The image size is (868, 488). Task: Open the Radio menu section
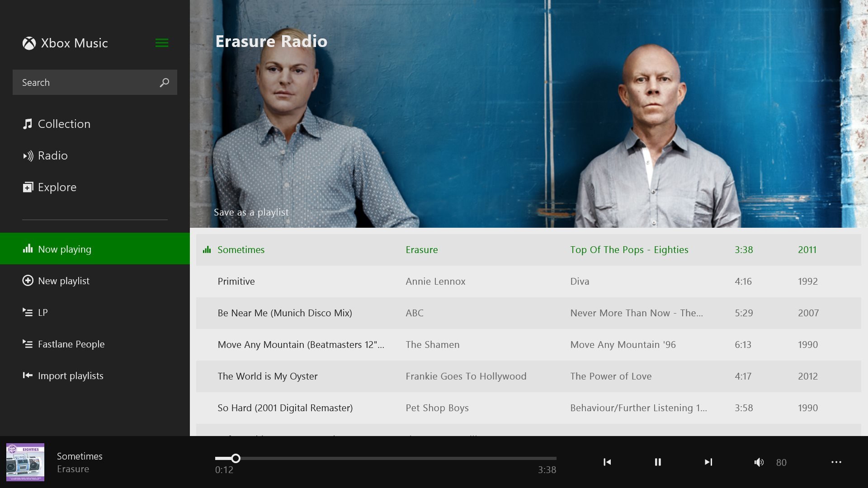52,155
